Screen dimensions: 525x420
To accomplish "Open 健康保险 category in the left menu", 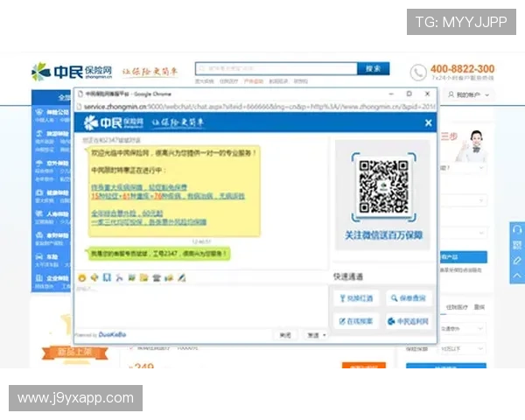I will click(x=58, y=192).
